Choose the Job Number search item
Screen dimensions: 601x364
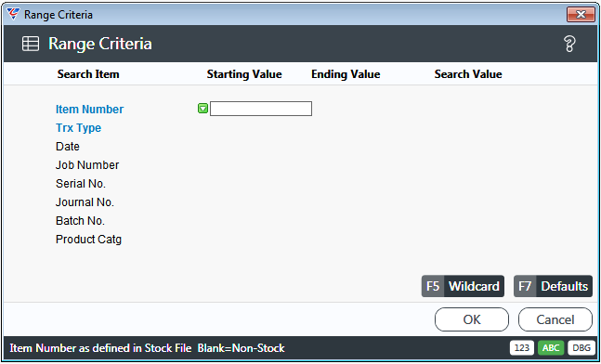click(87, 165)
